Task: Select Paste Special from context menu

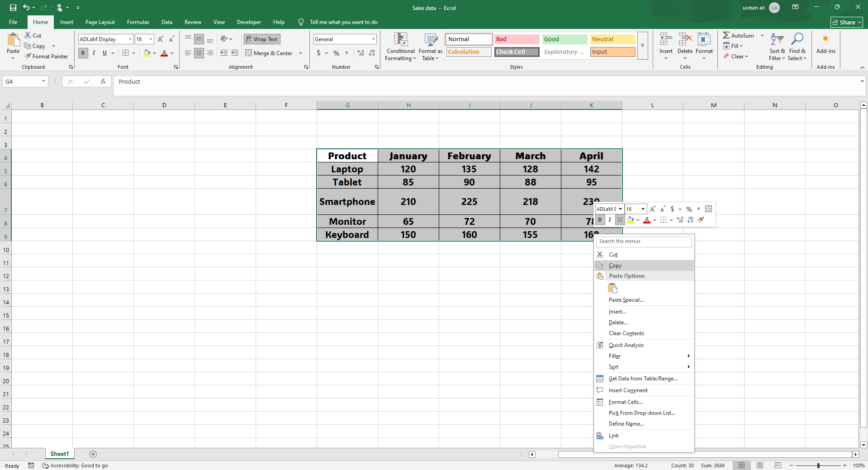Action: pos(644,300)
